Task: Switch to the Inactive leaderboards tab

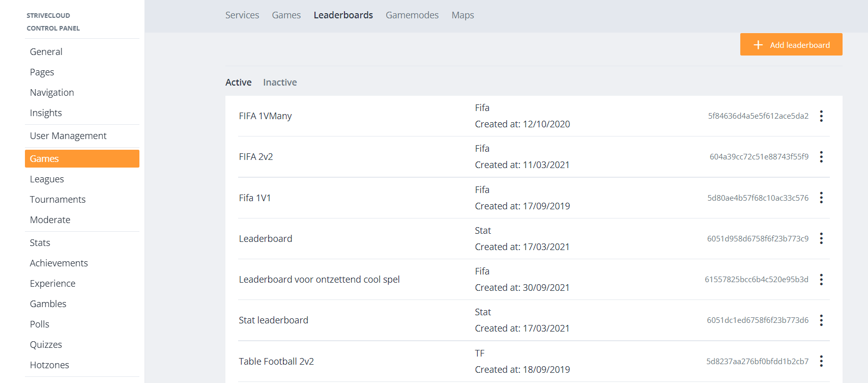Action: click(x=280, y=83)
